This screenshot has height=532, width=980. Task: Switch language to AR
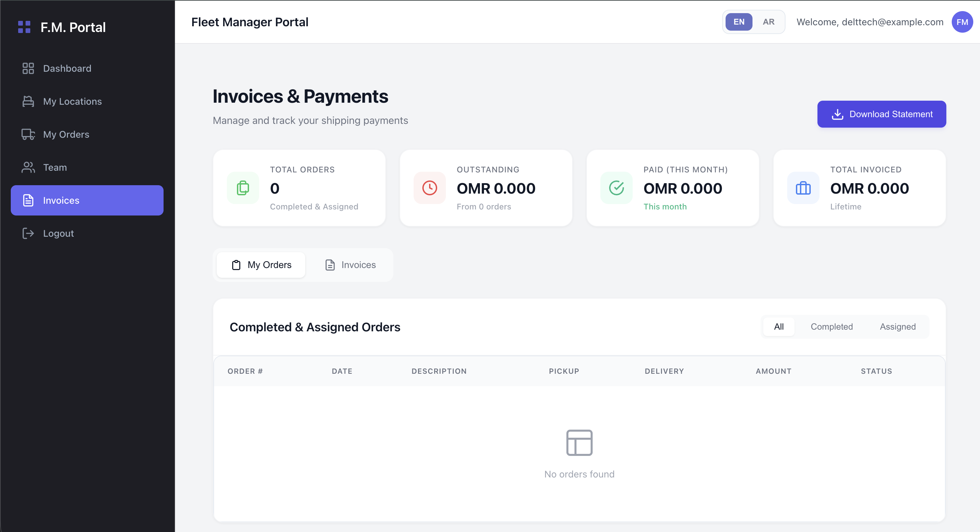point(768,22)
